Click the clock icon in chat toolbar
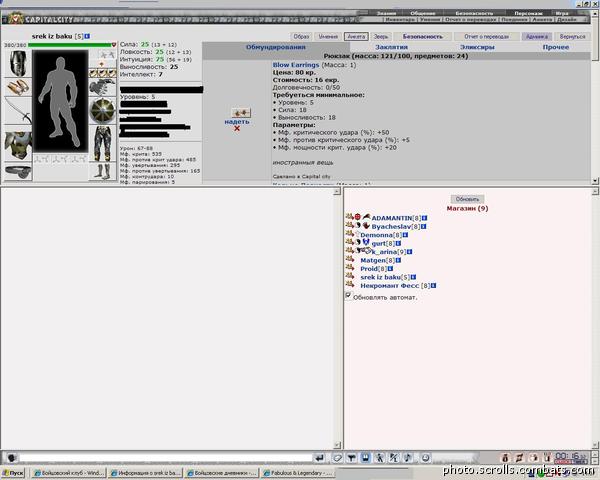Image resolution: width=600 pixels, height=480 pixels. (x=425, y=457)
